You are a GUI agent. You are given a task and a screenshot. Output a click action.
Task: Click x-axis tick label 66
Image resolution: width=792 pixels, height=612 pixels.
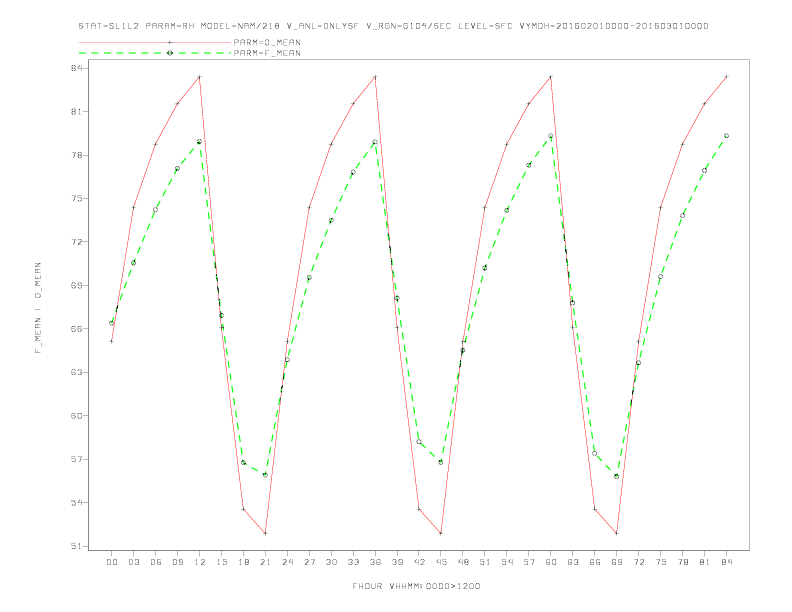[595, 562]
